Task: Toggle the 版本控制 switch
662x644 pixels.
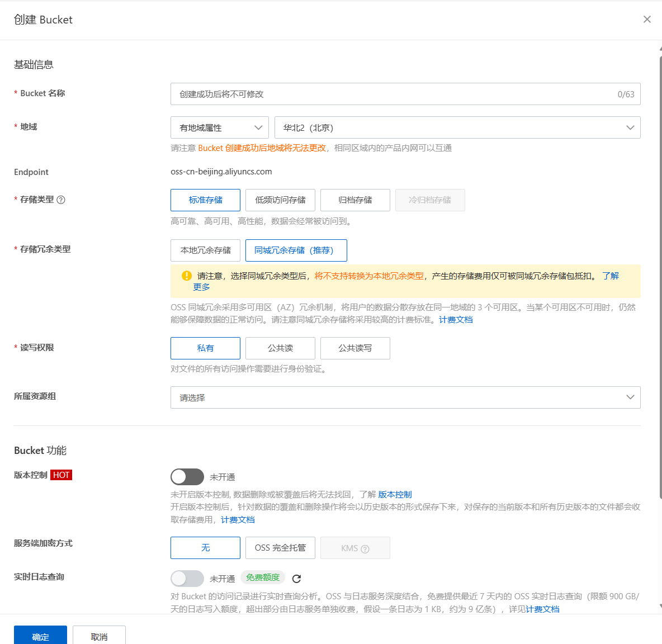Action: [187, 477]
